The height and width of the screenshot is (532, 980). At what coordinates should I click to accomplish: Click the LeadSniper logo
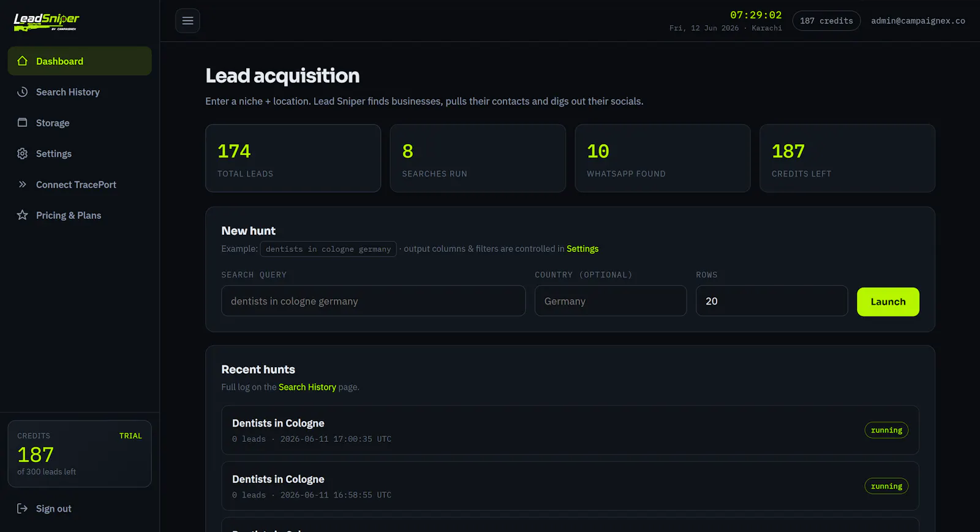point(47,21)
